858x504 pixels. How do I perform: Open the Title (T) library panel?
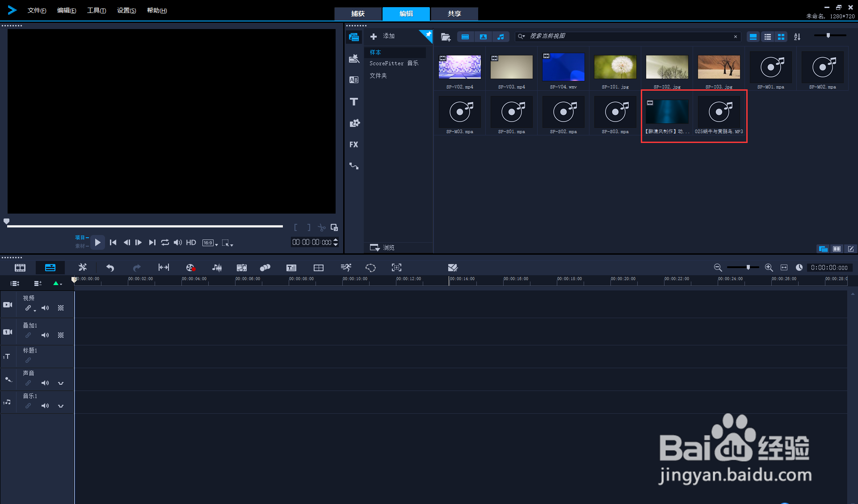tap(353, 102)
